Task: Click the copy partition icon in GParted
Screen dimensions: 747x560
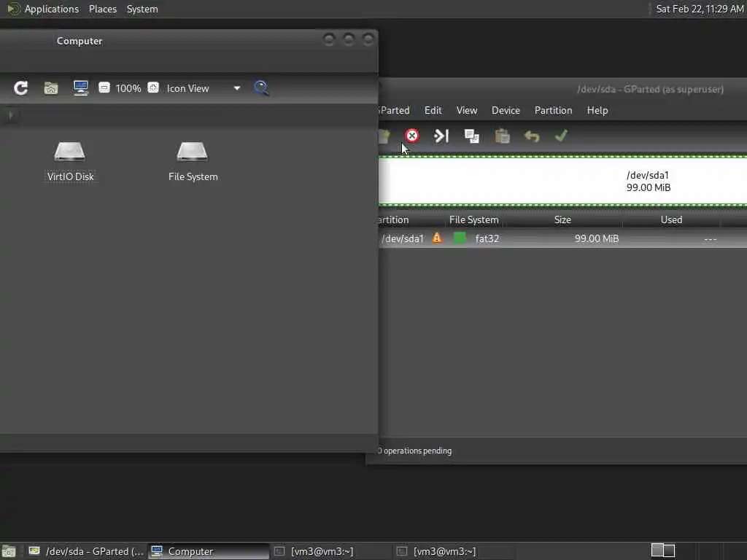Action: coord(472,136)
